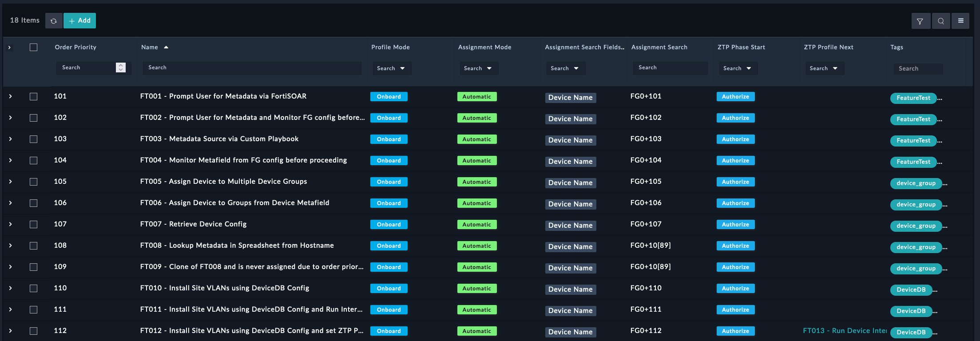The height and width of the screenshot is (341, 980).
Task: Open Assignment Mode search dropdown
Action: pyautogui.click(x=478, y=68)
